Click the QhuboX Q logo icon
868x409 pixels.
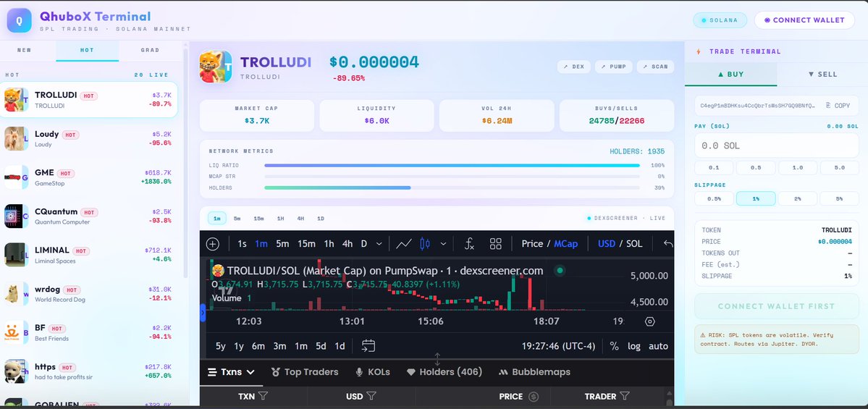pyautogui.click(x=20, y=20)
